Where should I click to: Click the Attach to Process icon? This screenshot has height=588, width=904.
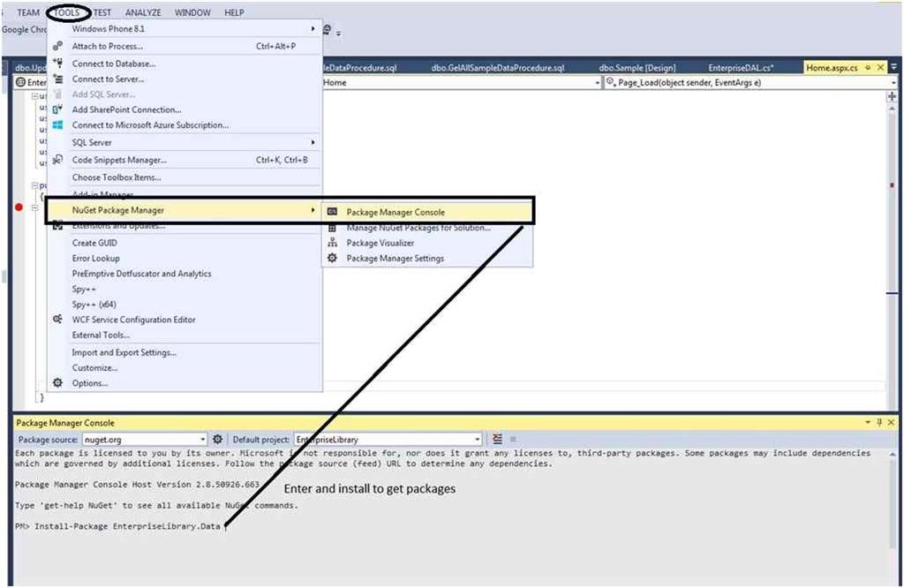(x=56, y=46)
